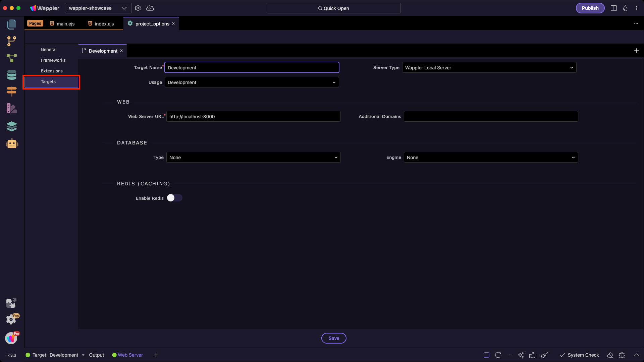Open the vertical three-dot menu top right

(x=637, y=8)
